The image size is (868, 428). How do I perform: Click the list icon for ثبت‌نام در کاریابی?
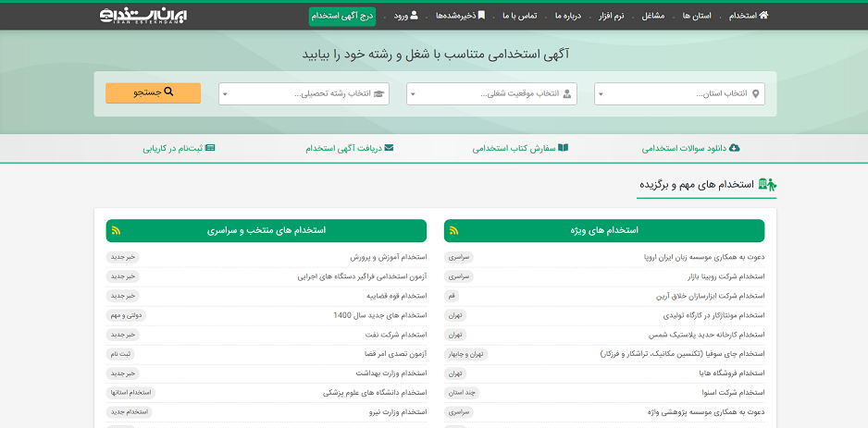[x=210, y=148]
